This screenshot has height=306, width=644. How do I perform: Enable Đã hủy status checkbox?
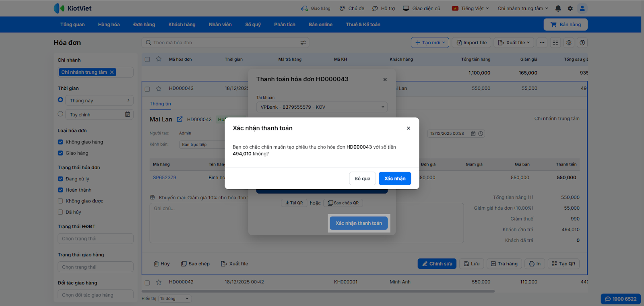(x=60, y=212)
